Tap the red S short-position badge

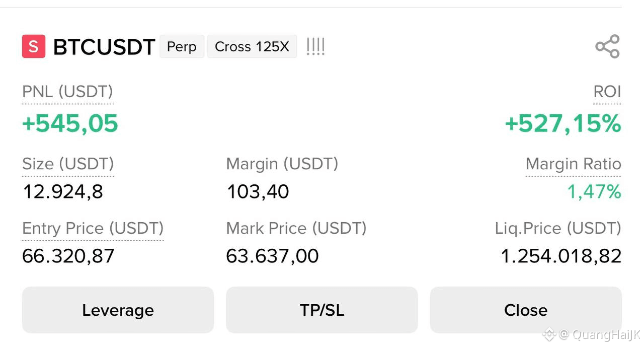click(34, 46)
